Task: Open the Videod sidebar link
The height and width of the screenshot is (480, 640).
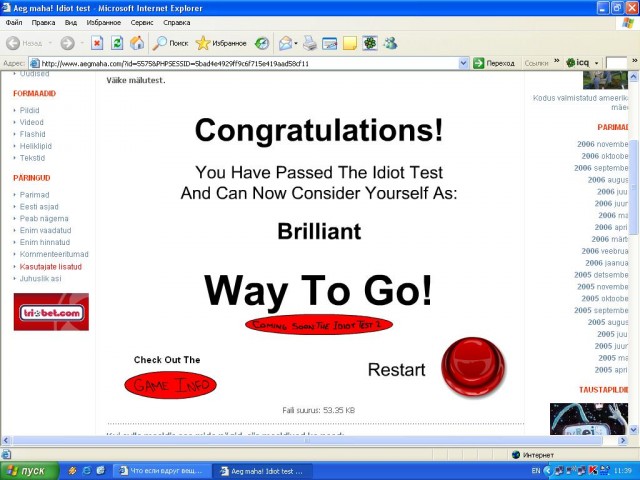Action: (x=31, y=122)
